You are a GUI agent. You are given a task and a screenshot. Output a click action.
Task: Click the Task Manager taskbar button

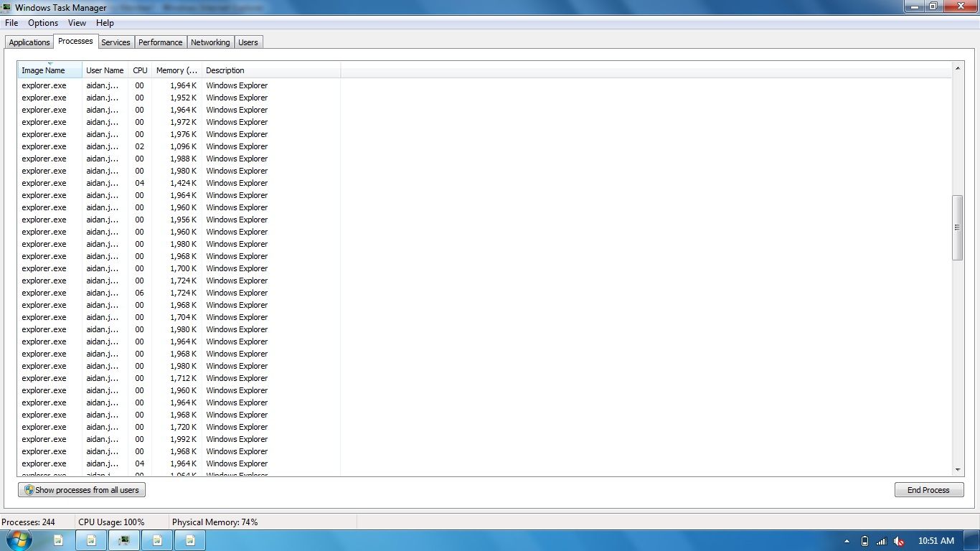pos(124,540)
